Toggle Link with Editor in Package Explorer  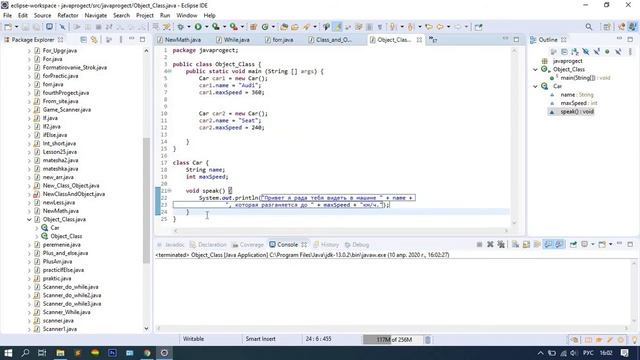coord(94,40)
